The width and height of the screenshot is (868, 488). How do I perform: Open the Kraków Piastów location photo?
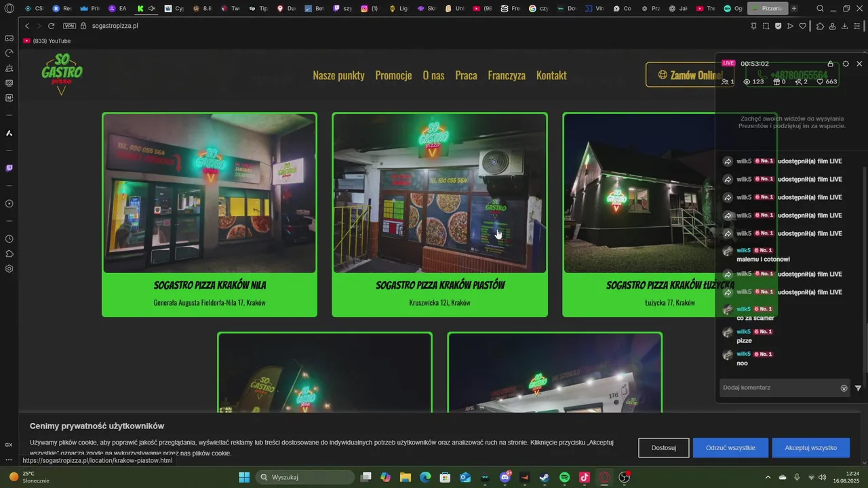439,193
